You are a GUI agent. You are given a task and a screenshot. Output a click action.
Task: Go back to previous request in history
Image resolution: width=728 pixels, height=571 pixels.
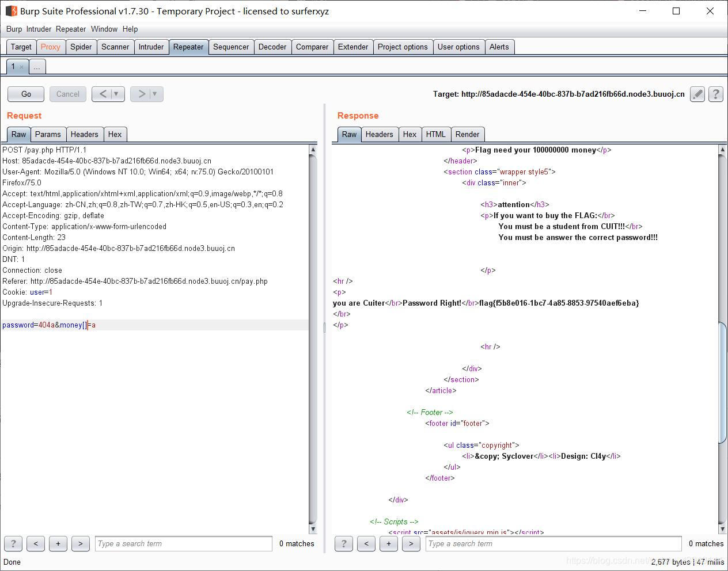(x=103, y=94)
